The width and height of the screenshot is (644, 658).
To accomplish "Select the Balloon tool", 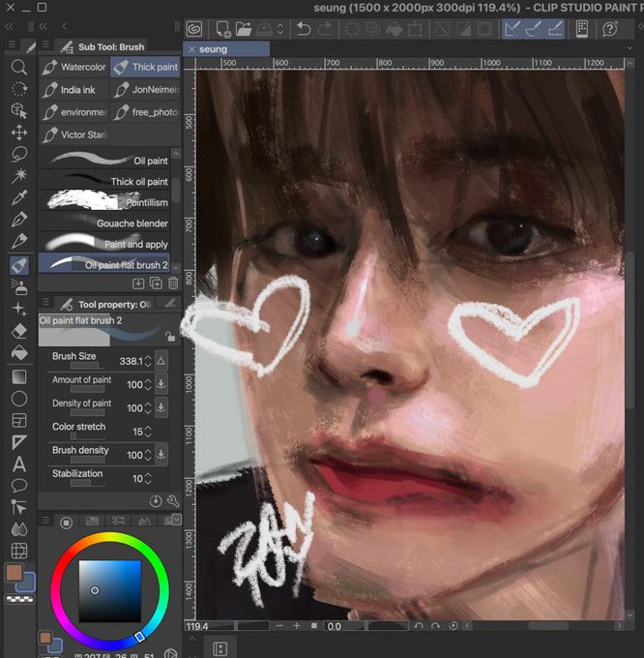I will [x=19, y=486].
